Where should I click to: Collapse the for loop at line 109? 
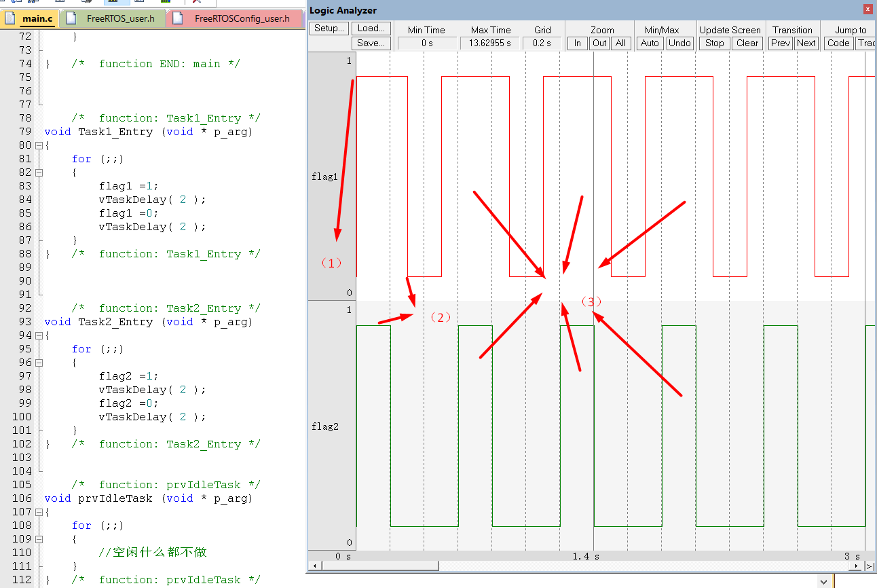(39, 539)
